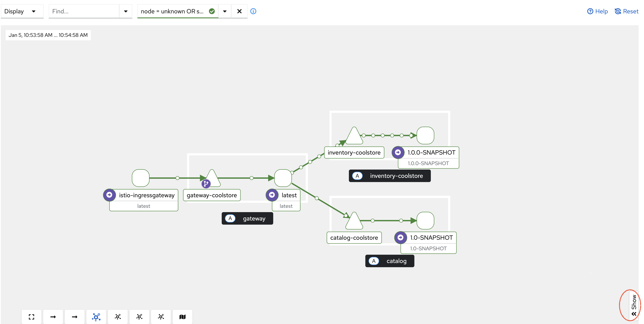Click the hide info circle icon
Image resolution: width=644 pixels, height=324 pixels.
[x=253, y=11]
